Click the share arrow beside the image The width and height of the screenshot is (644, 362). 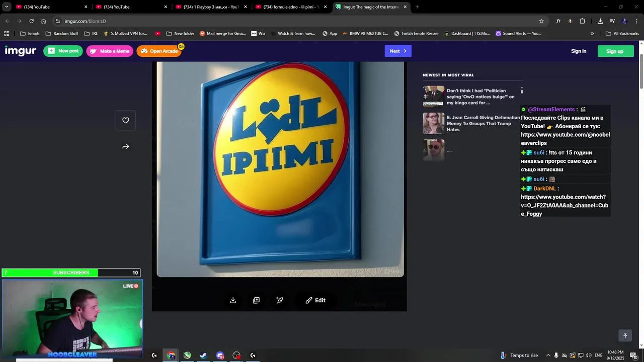126,147
